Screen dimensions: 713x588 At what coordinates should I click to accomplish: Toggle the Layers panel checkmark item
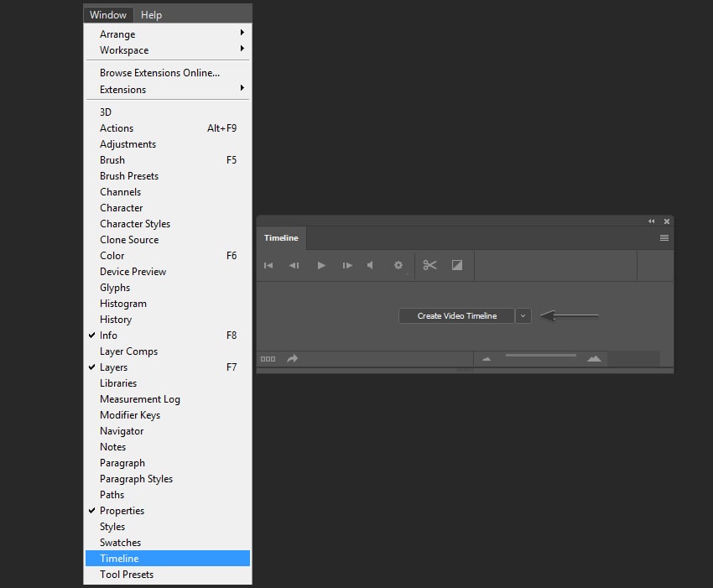(113, 367)
